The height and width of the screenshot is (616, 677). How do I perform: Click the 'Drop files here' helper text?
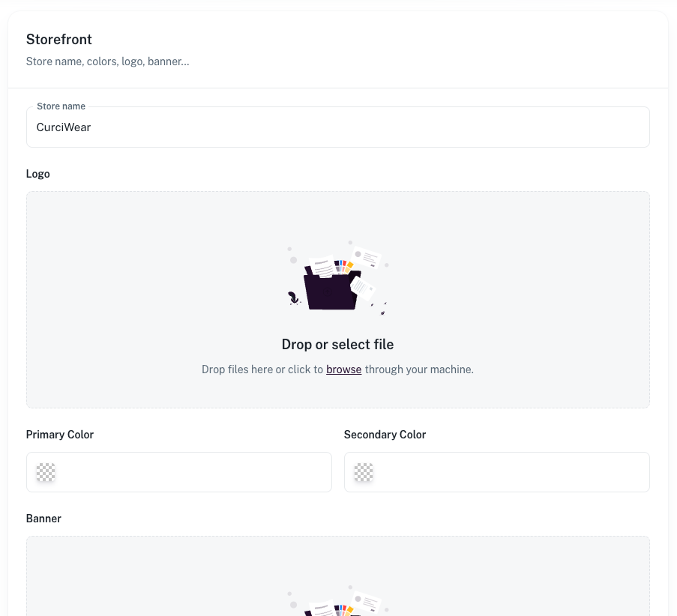262,369
